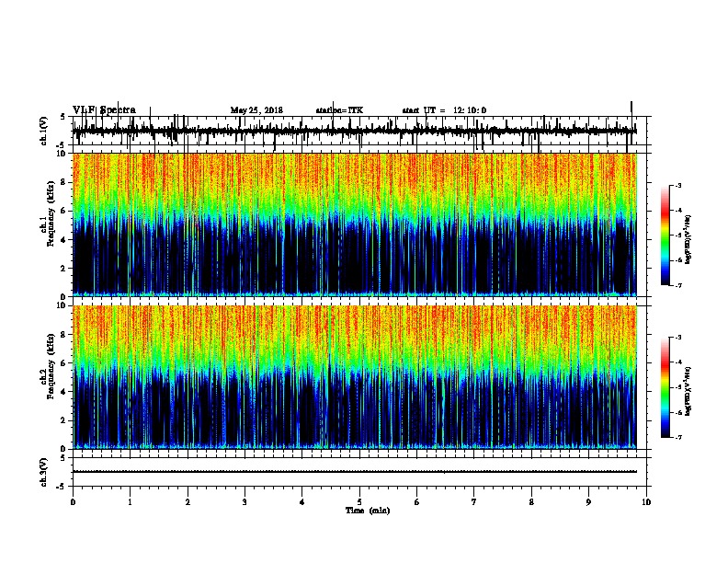728x563 pixels.
Task: Click ch.1 frequency tick label "4"
Action: coord(63,240)
